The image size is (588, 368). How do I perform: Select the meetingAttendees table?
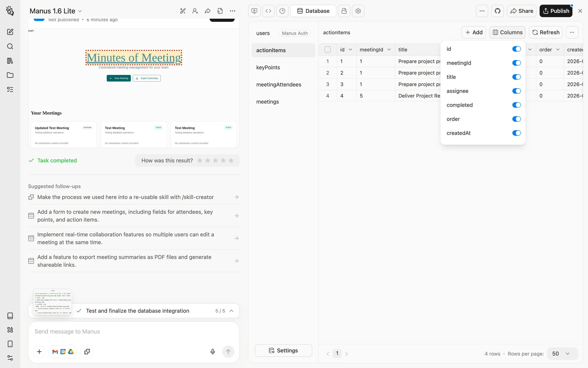pyautogui.click(x=279, y=85)
